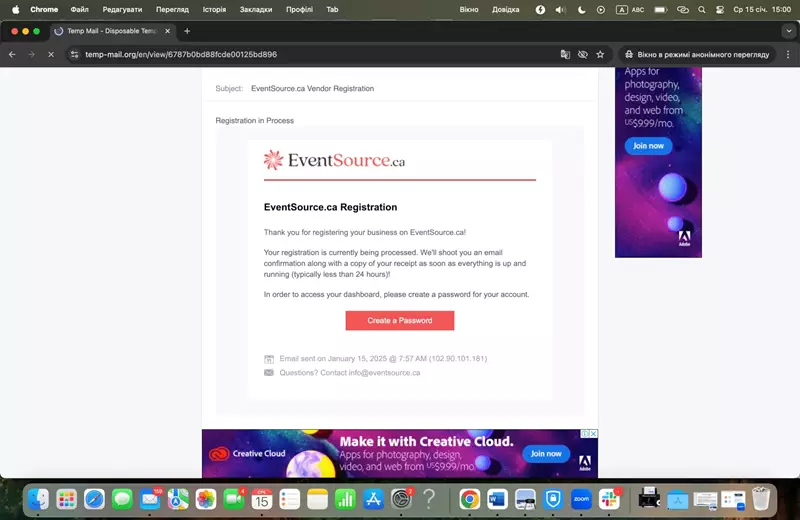
Task: Click the EventSource.ca logo in email
Action: tap(334, 160)
